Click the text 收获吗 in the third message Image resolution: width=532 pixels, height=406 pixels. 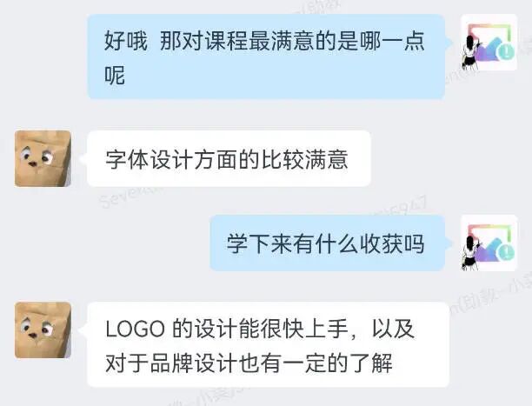point(392,243)
